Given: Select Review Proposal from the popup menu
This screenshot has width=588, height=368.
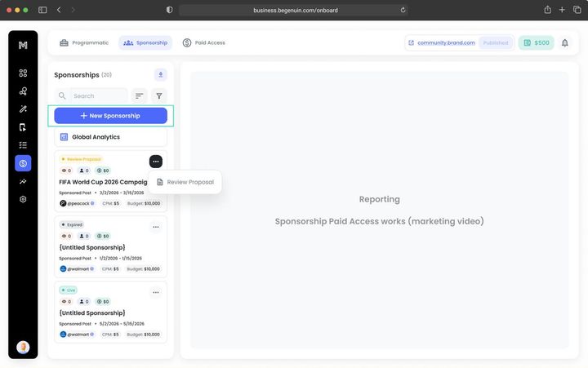Looking at the screenshot, I should 185,182.
